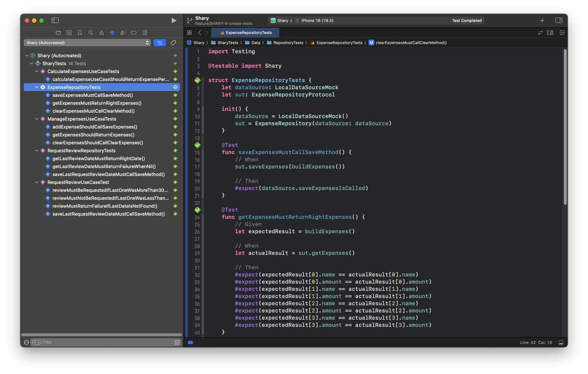Select calculateExpenseUseCaseShouldReturnExpensePer… row
This screenshot has height=374, width=588.
(x=111, y=79)
